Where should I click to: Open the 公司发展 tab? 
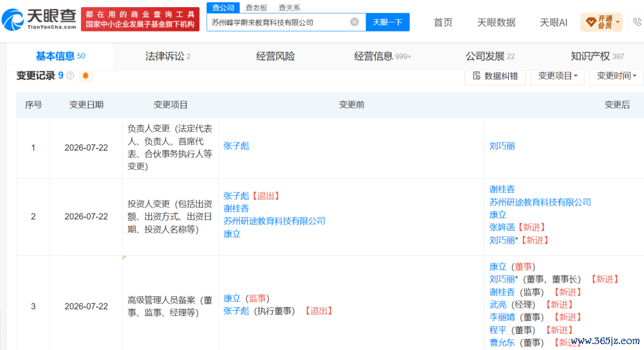[x=490, y=56]
